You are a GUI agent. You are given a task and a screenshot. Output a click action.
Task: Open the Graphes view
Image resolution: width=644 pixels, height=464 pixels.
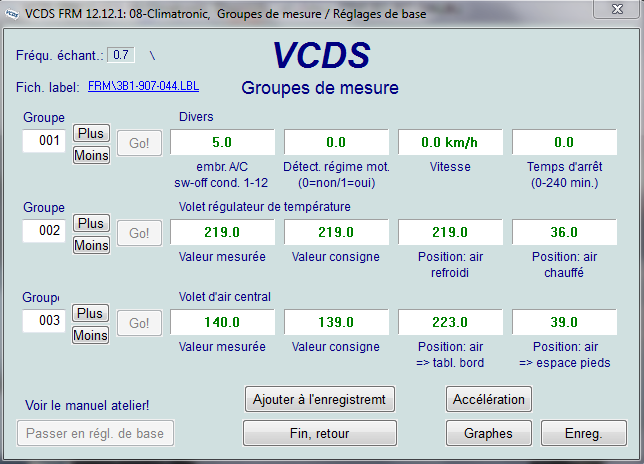(x=489, y=433)
